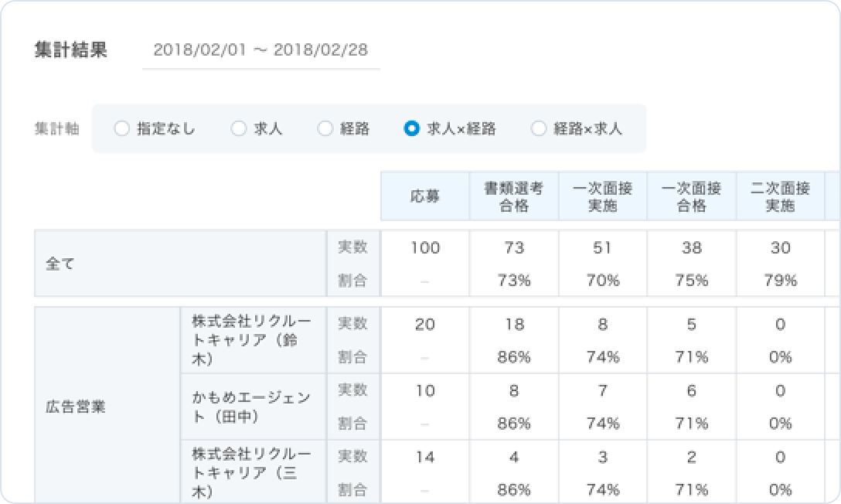Screen dimensions: 841x504
Task: Click the 集計結果 heading
Action: point(71,51)
